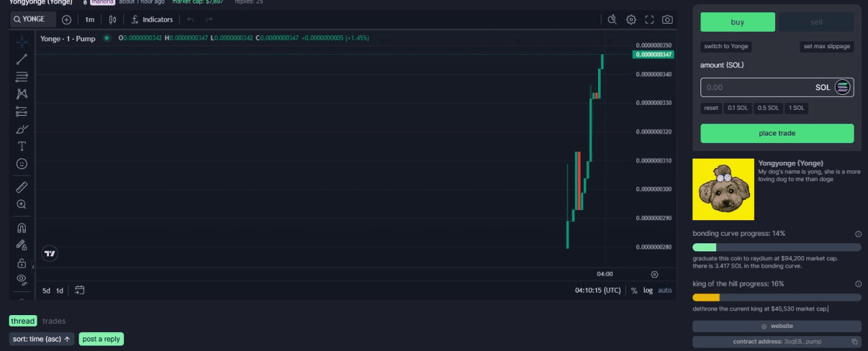This screenshot has width=868, height=351.
Task: Reset the trade amount
Action: (711, 108)
